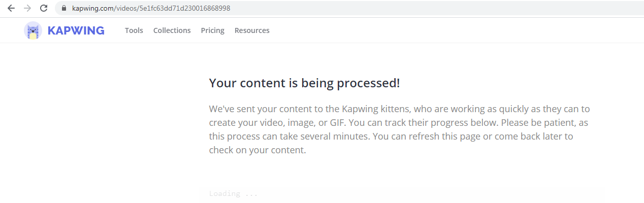Image resolution: width=644 pixels, height=203 pixels.
Task: Go to the Pricing page
Action: coord(213,30)
